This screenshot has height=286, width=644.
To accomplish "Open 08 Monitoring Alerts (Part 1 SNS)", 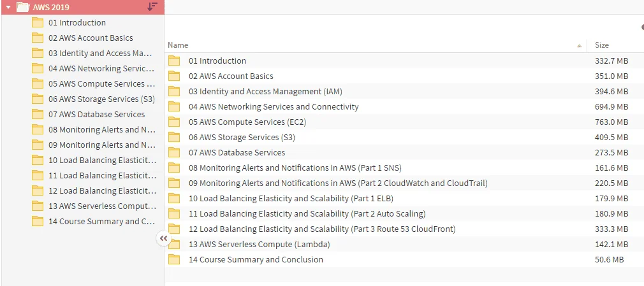I will click(295, 168).
